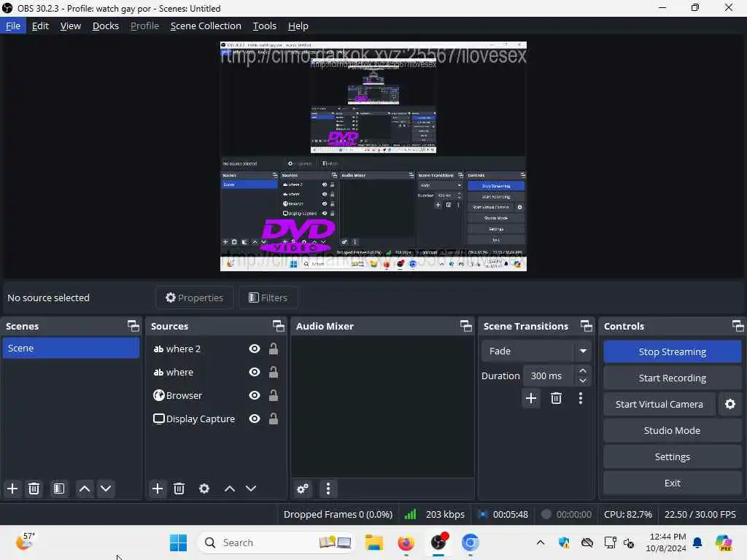Click the Windows Start button

tap(178, 542)
